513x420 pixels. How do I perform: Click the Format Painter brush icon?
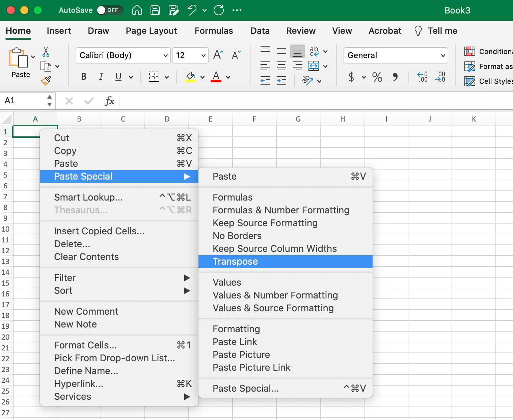(46, 81)
